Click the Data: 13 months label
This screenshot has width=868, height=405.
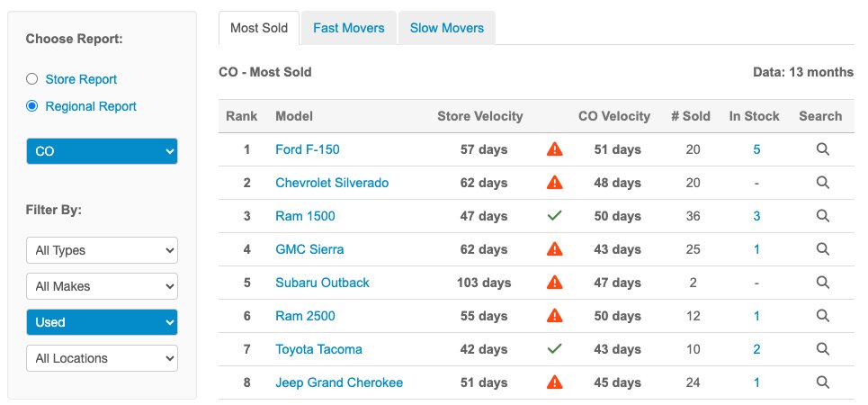[803, 72]
